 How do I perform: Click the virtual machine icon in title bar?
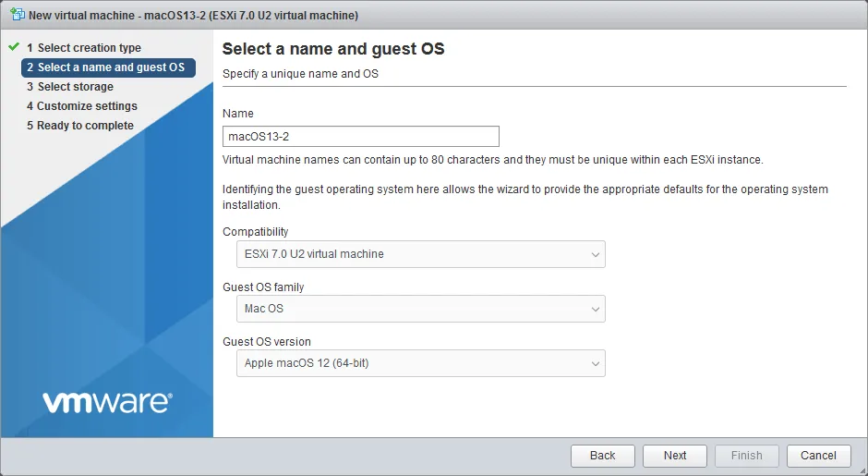pos(17,15)
